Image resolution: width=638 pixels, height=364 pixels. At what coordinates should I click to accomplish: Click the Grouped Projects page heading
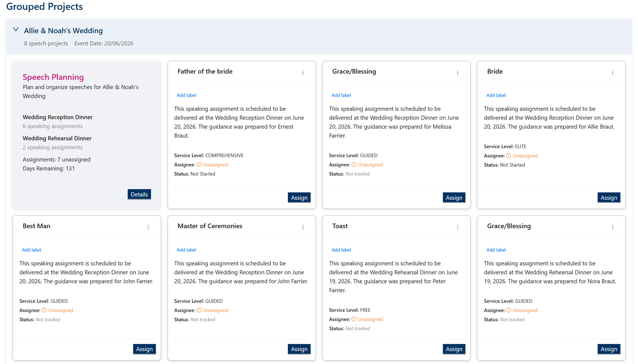coord(44,6)
